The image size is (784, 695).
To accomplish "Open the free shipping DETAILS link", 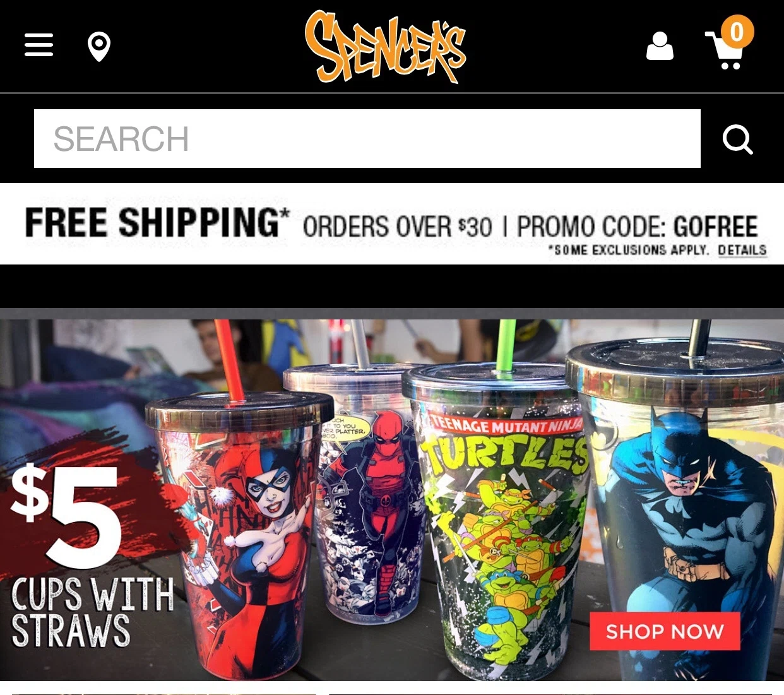I will pos(742,250).
